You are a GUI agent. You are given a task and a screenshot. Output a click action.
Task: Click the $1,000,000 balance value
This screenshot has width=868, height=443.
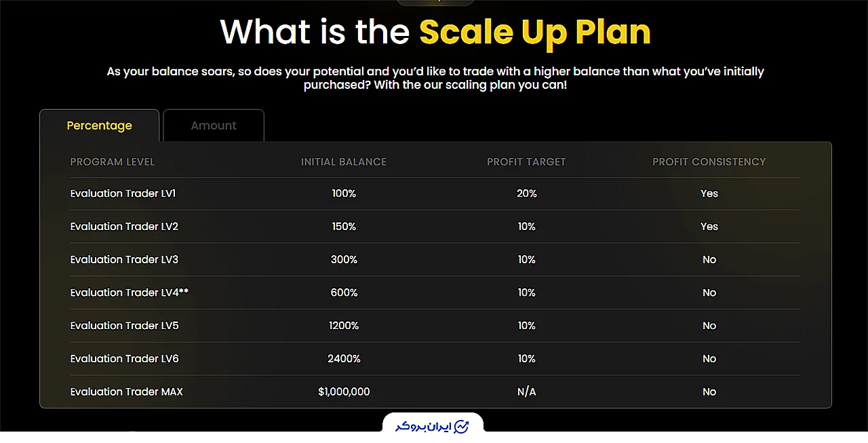(x=344, y=392)
